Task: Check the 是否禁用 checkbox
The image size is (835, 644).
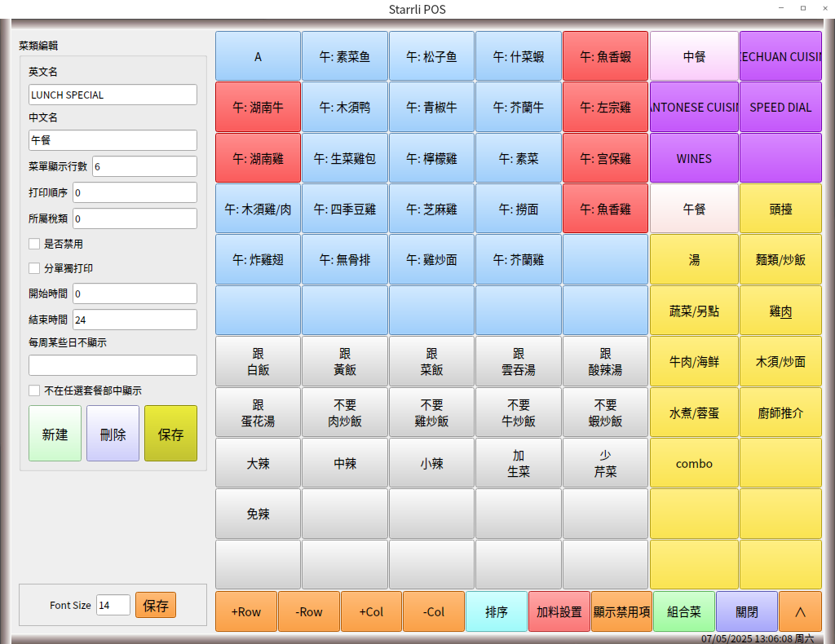Action: click(34, 244)
